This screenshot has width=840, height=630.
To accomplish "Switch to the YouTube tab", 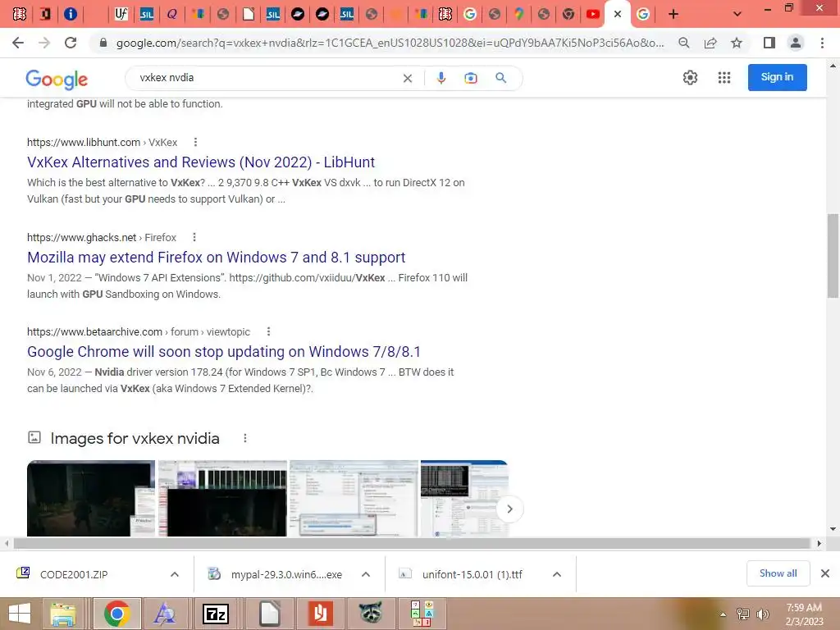I will coord(592,14).
